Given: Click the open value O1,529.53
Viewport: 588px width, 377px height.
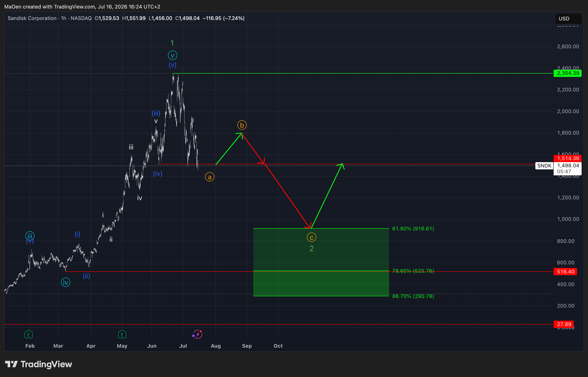Looking at the screenshot, I should (x=107, y=18).
